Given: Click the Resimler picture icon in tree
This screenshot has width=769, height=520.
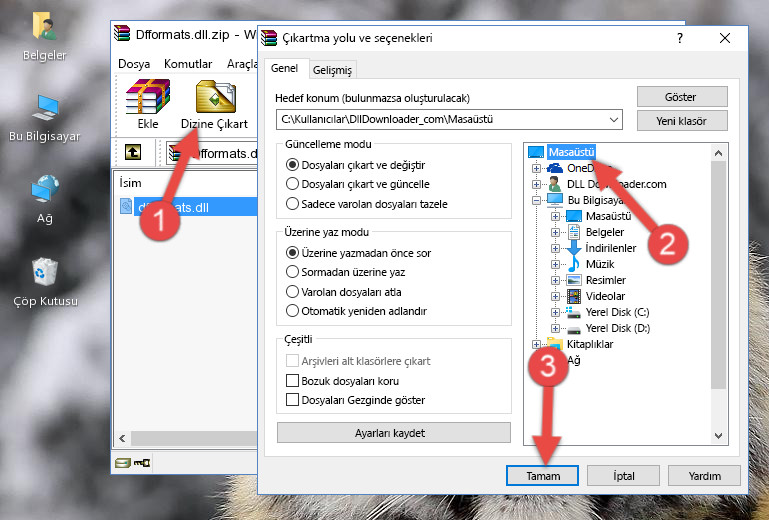Looking at the screenshot, I should click(x=574, y=280).
